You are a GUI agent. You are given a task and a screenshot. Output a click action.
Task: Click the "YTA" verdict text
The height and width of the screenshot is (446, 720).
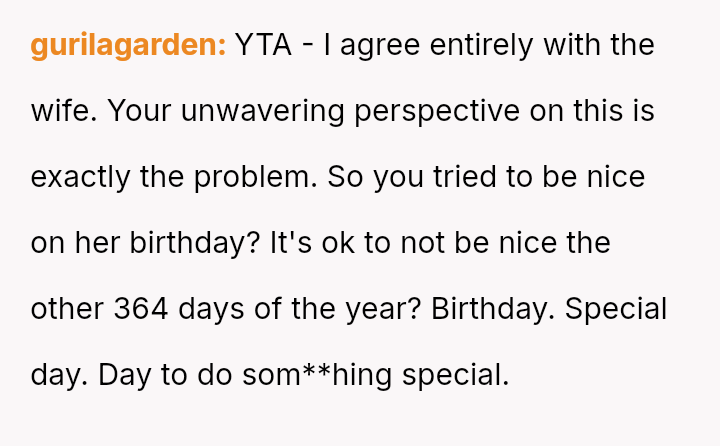[263, 45]
